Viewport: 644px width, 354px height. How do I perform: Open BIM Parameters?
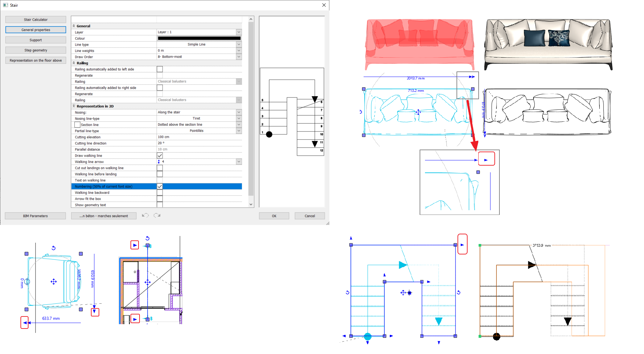pyautogui.click(x=35, y=216)
